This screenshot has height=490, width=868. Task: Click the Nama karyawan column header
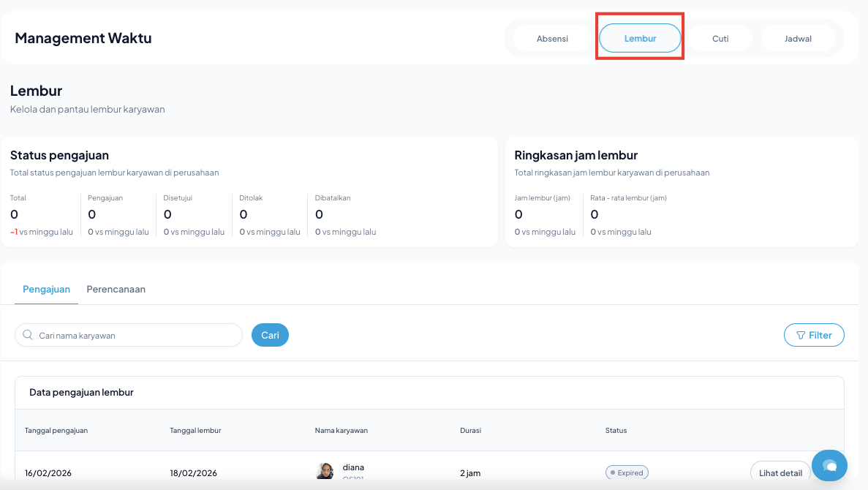341,431
